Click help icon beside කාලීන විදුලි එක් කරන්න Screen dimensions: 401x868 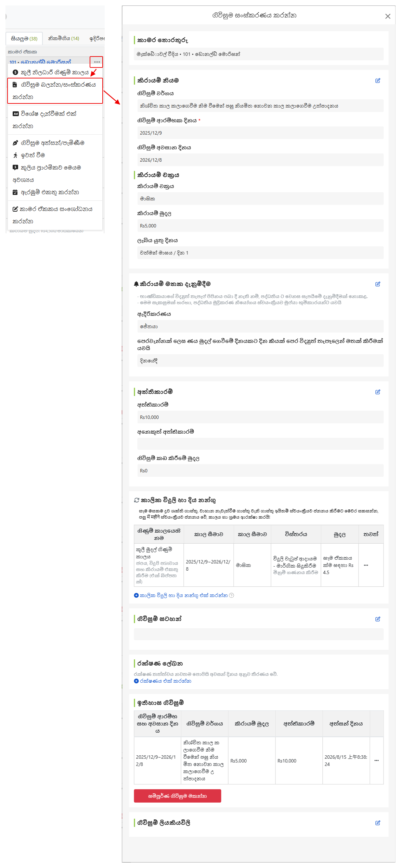coord(231,595)
